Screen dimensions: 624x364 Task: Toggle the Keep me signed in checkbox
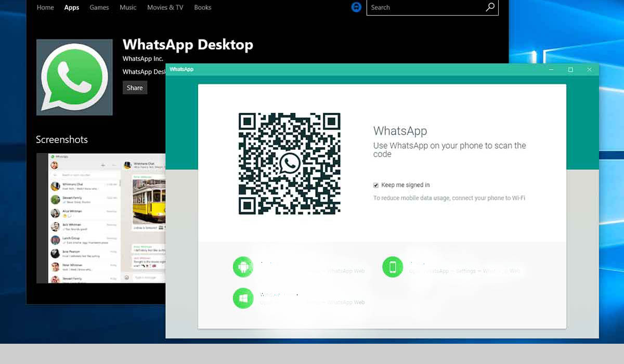pyautogui.click(x=376, y=185)
